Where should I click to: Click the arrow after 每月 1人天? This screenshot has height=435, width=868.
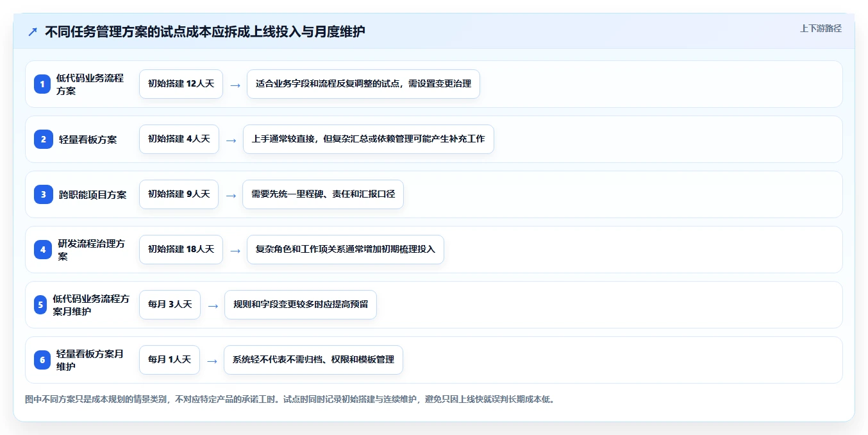pyautogui.click(x=212, y=361)
